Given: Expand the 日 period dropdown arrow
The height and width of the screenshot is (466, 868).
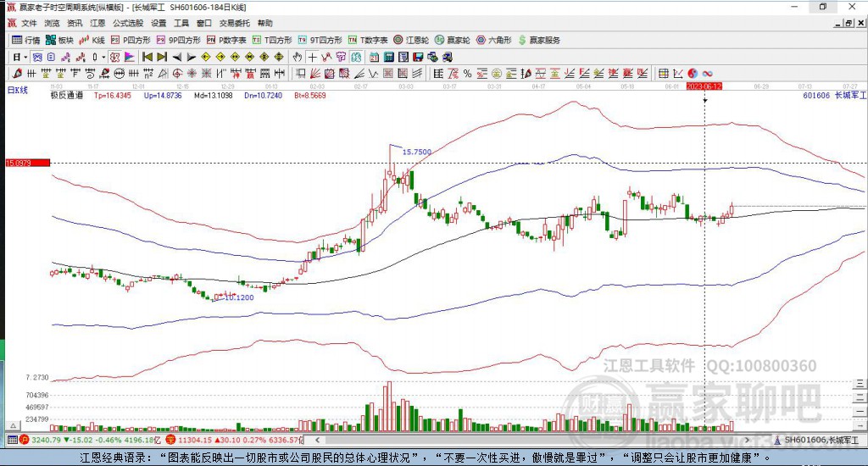Looking at the screenshot, I should pos(25,57).
